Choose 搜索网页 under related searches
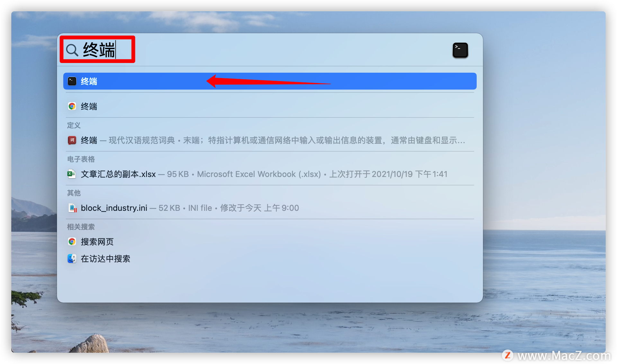 pos(270,242)
